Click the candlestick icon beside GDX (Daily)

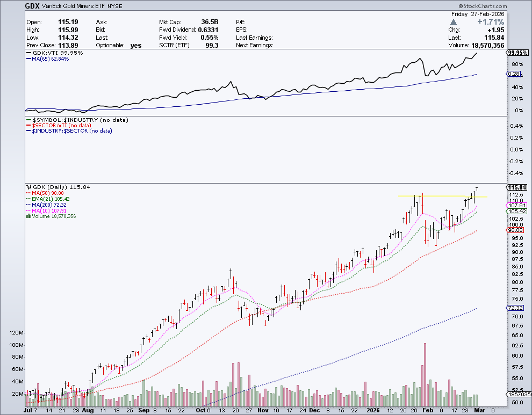click(x=29, y=187)
